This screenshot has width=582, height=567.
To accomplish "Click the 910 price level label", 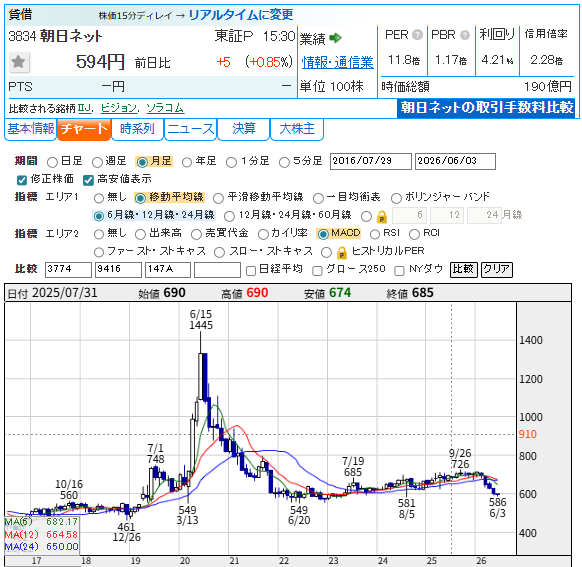I will point(527,434).
